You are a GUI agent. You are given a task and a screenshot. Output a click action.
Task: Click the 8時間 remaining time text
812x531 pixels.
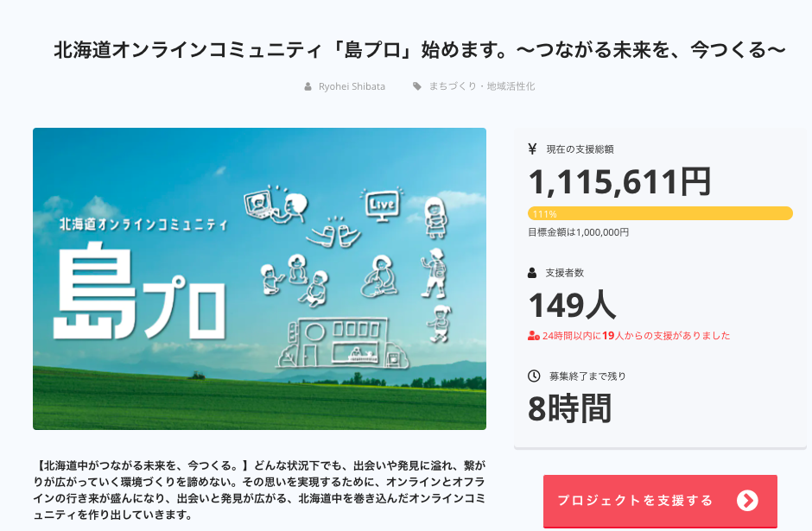coord(569,408)
